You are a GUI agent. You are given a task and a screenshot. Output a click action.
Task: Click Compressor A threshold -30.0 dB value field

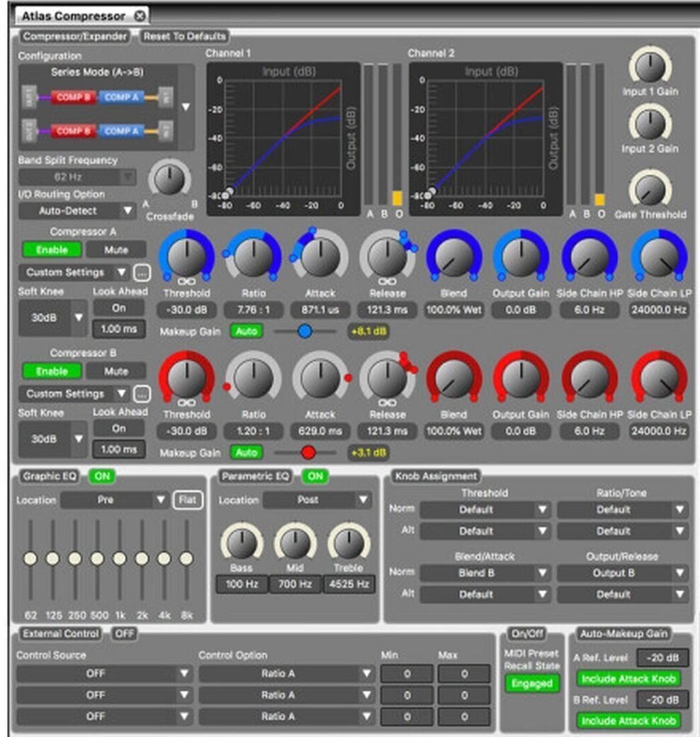coord(186,310)
